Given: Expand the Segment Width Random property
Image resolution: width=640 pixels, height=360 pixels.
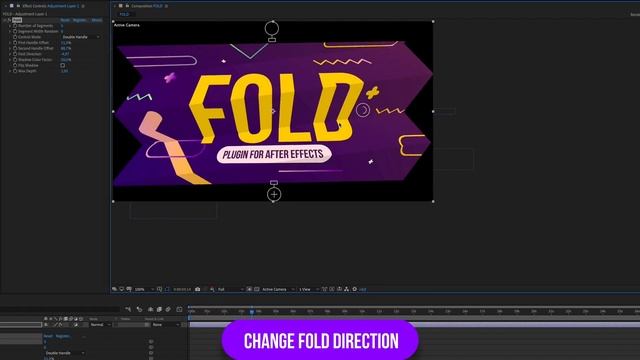Looking at the screenshot, I should (10, 31).
